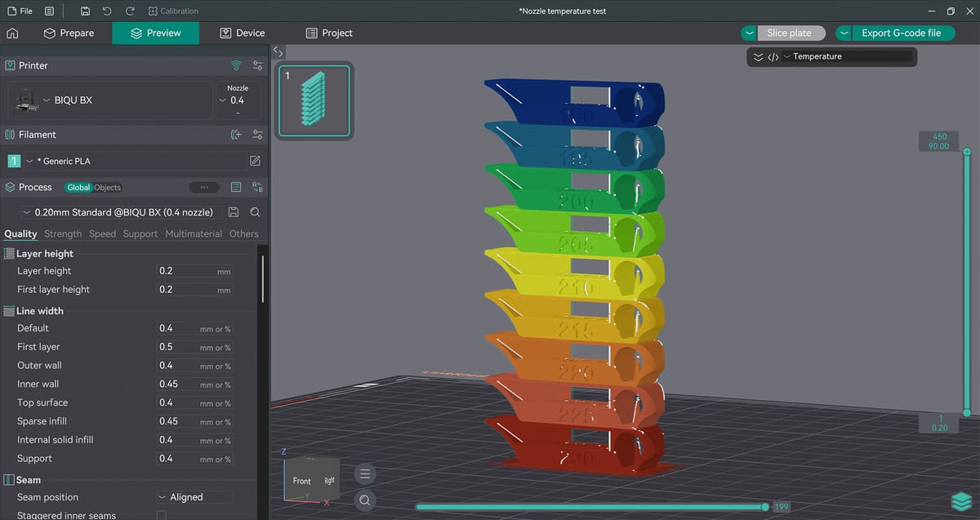
Task: Edit the Generic PLA filament preset
Action: point(255,161)
